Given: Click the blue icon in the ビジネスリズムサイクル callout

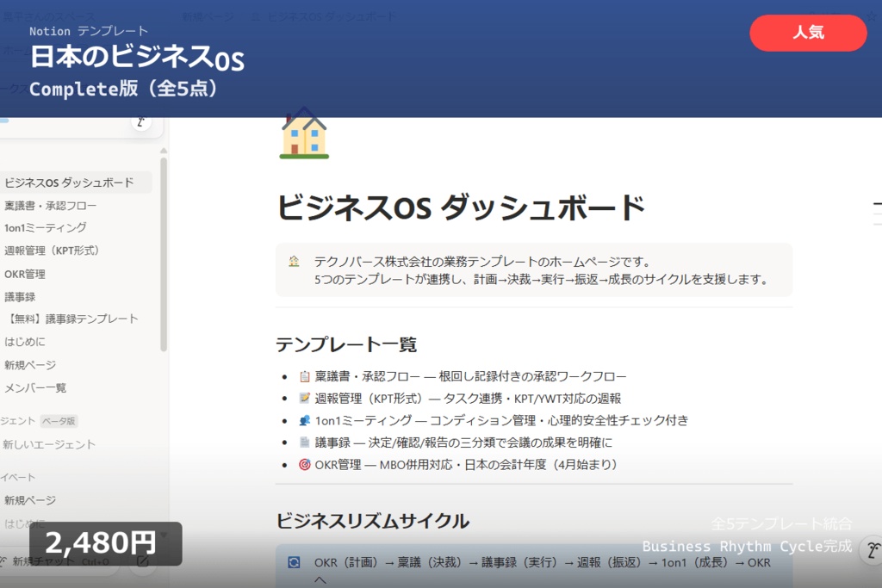Looking at the screenshot, I should pyautogui.click(x=294, y=563).
